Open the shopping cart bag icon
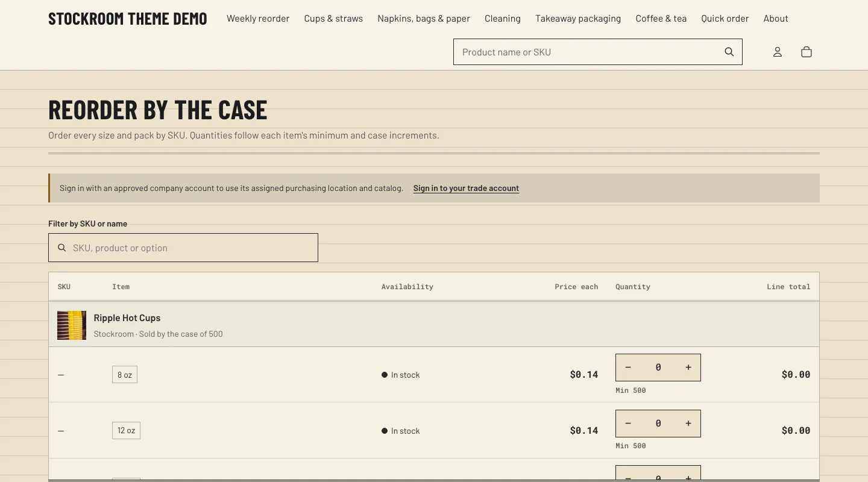The width and height of the screenshot is (868, 482). 807,52
